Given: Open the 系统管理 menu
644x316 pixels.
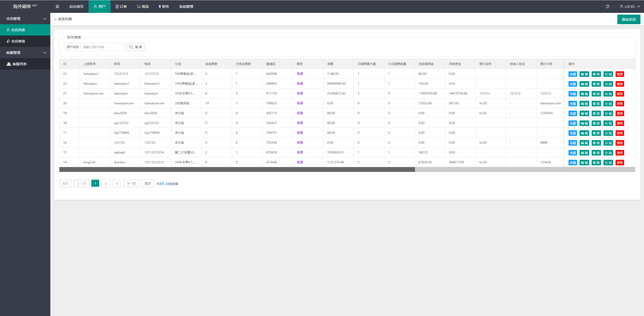Looking at the screenshot, I should pyautogui.click(x=186, y=7).
